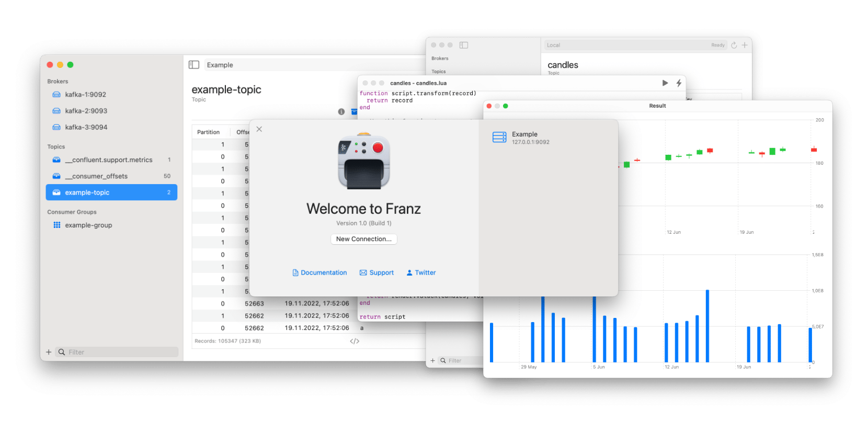The width and height of the screenshot is (868, 434).
Task: Click the info icon for example-topic
Action: (x=341, y=111)
